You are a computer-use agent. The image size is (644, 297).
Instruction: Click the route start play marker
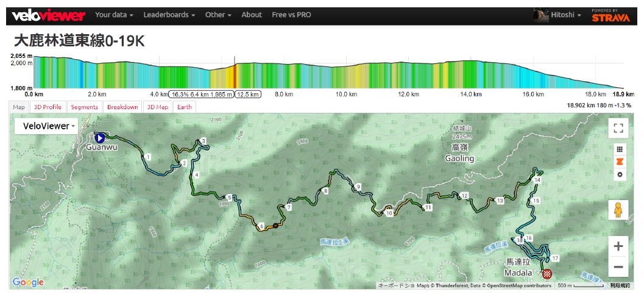point(99,138)
